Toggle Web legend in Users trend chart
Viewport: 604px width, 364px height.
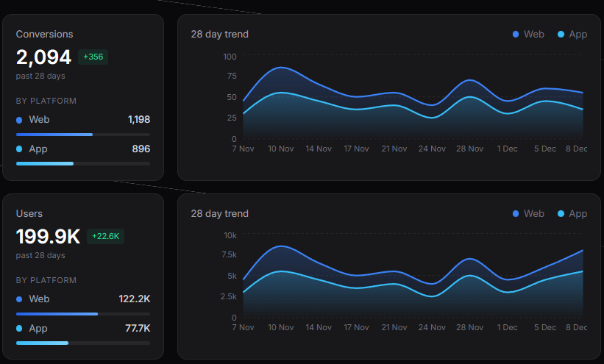528,214
